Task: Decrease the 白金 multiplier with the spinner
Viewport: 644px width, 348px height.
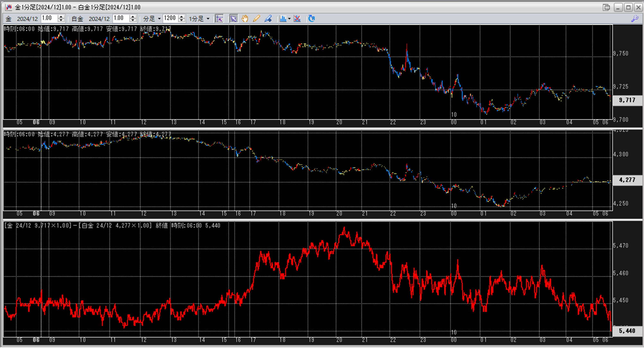Action: pyautogui.click(x=133, y=21)
